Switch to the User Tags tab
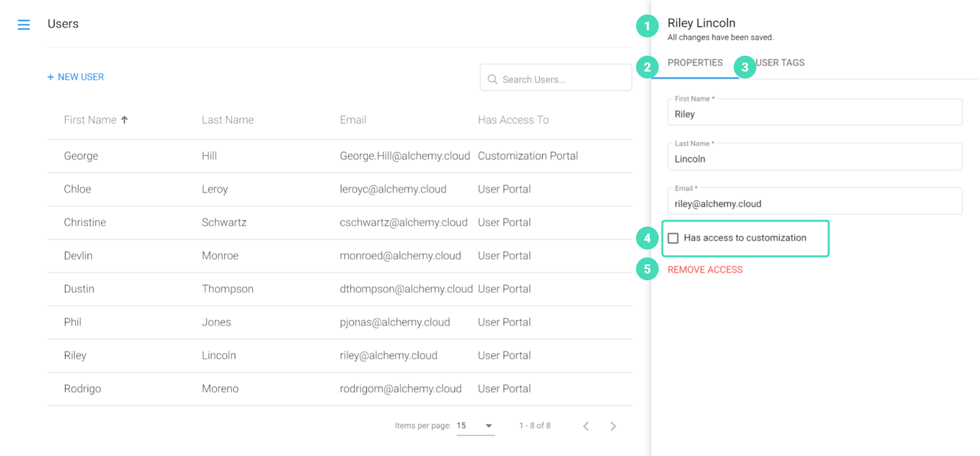980x456 pixels. pos(780,63)
